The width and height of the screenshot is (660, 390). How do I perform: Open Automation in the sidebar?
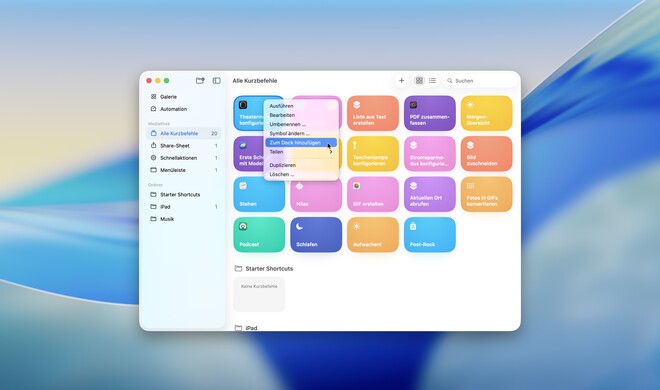183,109
